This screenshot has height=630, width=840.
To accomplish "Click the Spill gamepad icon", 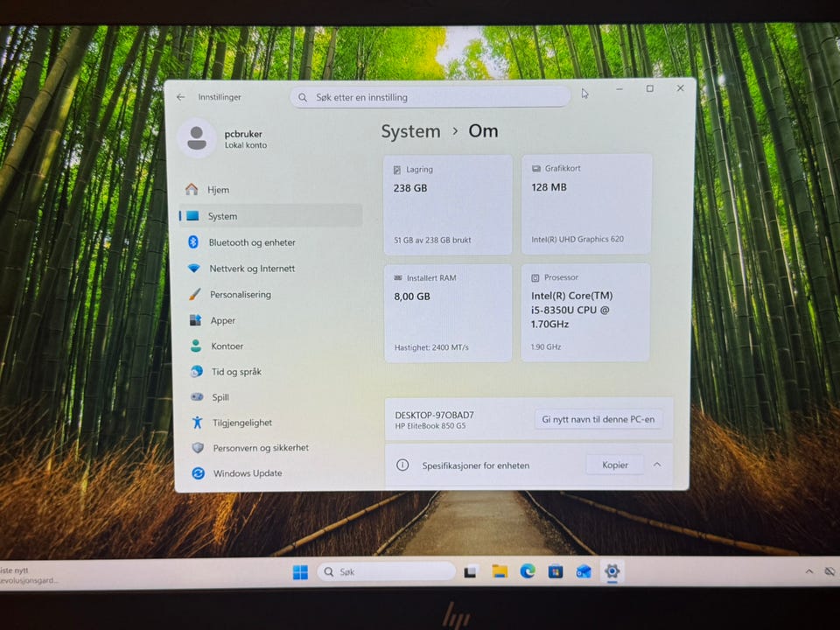I will pyautogui.click(x=197, y=397).
